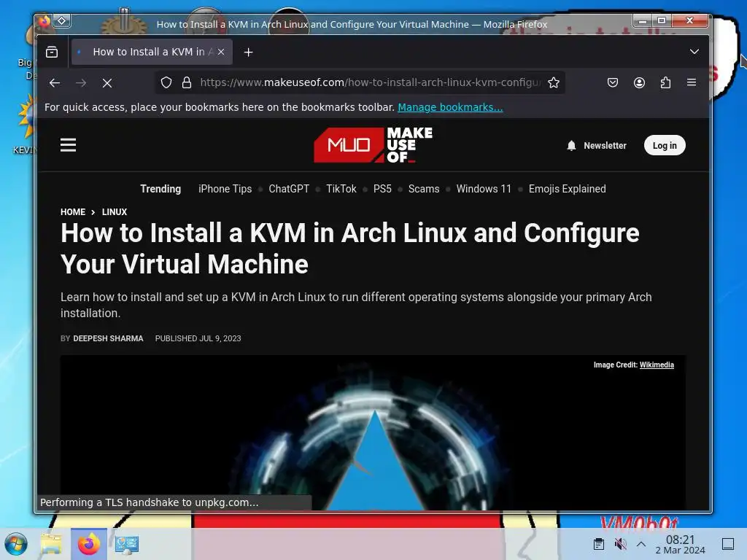Bookmark this page with star icon
This screenshot has height=560, width=747.
click(554, 82)
